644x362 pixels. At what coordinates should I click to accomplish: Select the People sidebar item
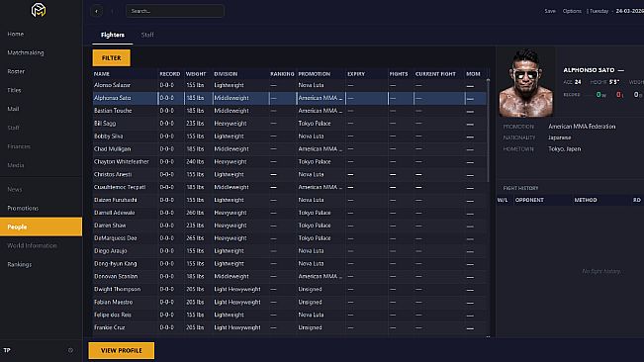pos(42,226)
